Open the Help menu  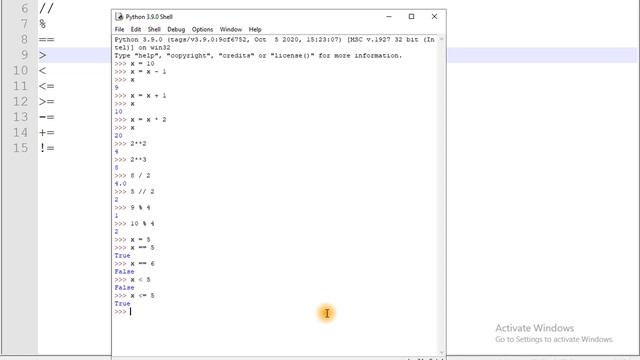[255, 29]
